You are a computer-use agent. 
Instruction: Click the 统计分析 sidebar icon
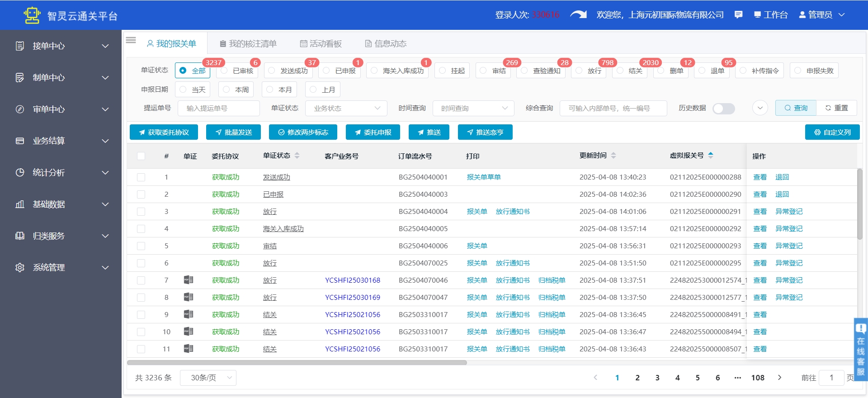[20, 172]
